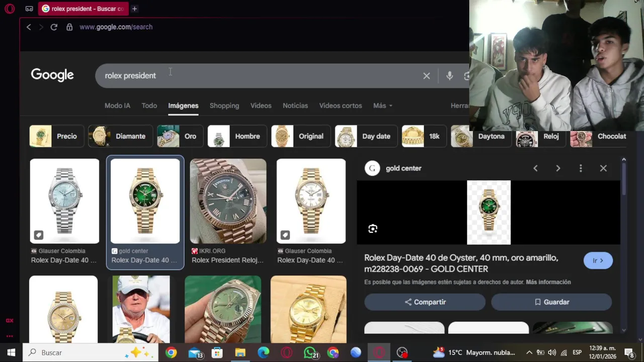644x362 pixels.
Task: Open File Explorer from taskbar
Action: [x=240, y=352]
